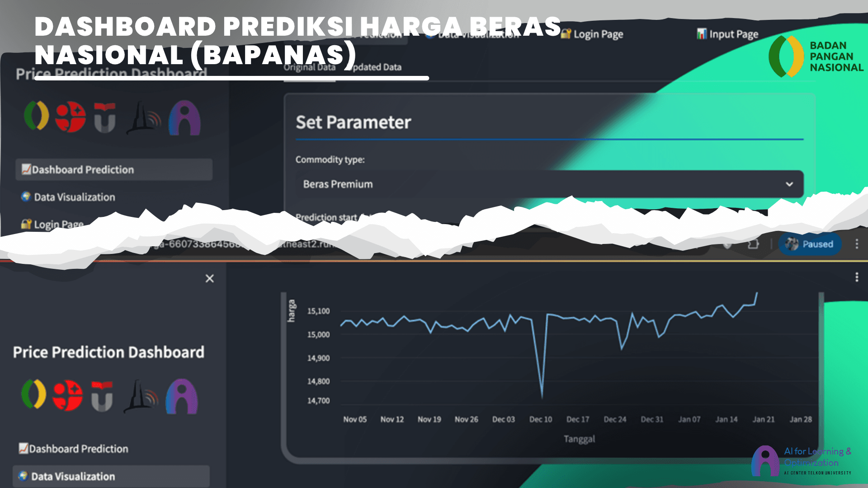Image resolution: width=868 pixels, height=488 pixels.
Task: Open app three-dot menu above chart
Action: coord(857,277)
